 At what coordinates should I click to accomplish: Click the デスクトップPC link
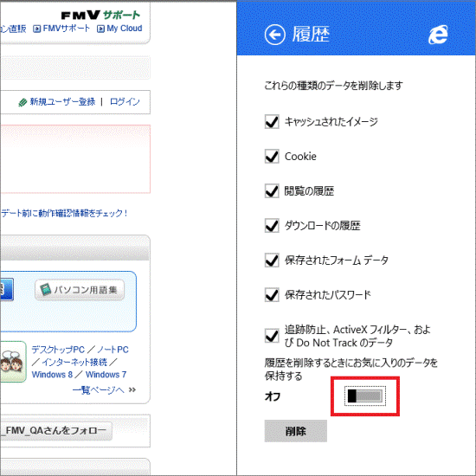pyautogui.click(x=58, y=350)
